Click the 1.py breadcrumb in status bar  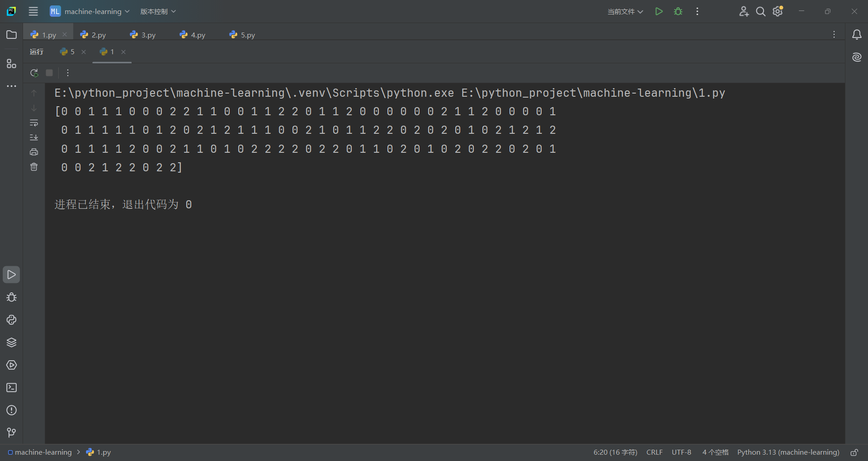pyautogui.click(x=99, y=452)
